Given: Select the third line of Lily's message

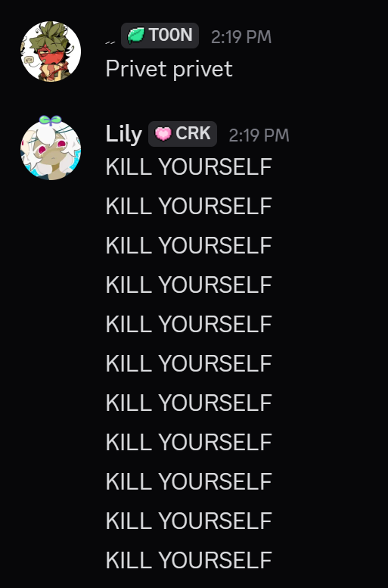Looking at the screenshot, I should point(188,246).
